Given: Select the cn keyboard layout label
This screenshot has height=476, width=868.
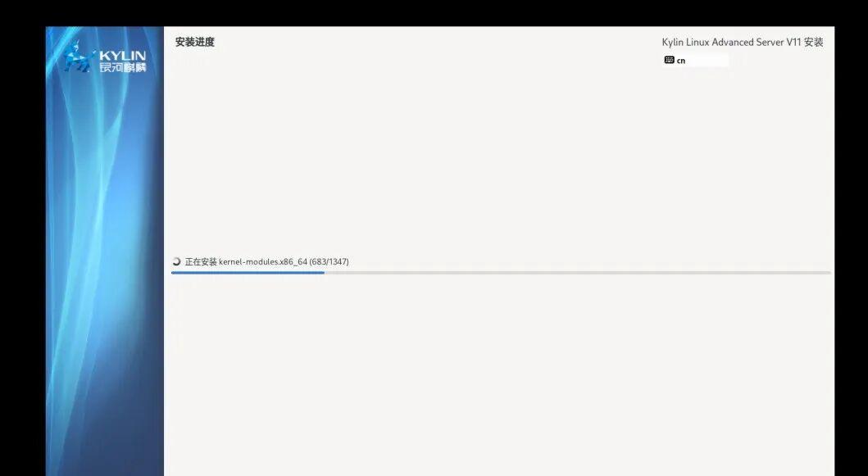Looking at the screenshot, I should [x=681, y=61].
